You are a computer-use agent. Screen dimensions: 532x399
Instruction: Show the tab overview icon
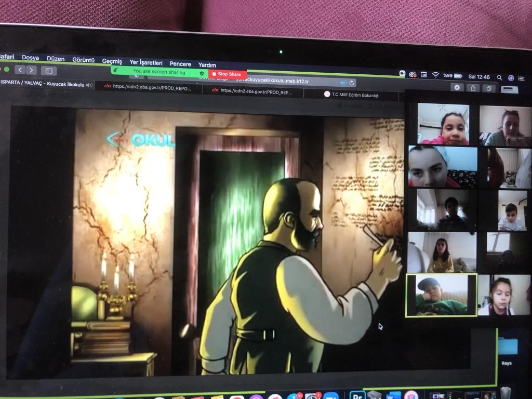pos(489,88)
